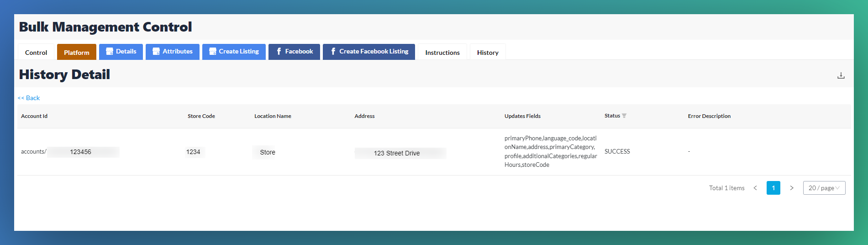
Task: Click the Total 1 items label
Action: 726,188
